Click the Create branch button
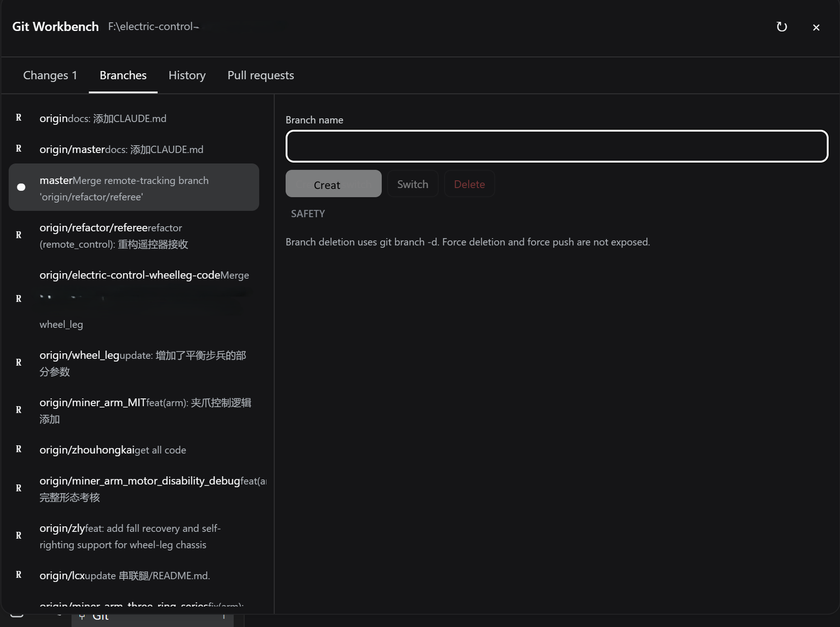 (333, 184)
